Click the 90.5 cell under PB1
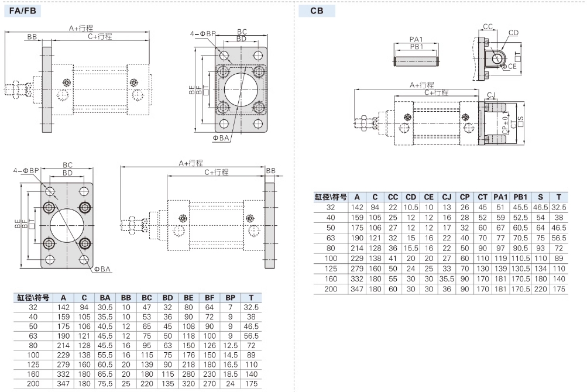 520,248
